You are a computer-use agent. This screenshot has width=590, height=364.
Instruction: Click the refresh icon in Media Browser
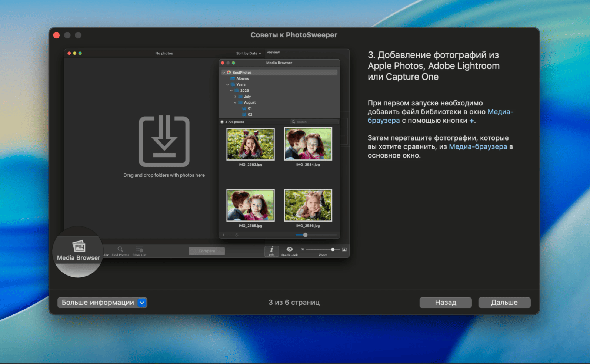237,235
